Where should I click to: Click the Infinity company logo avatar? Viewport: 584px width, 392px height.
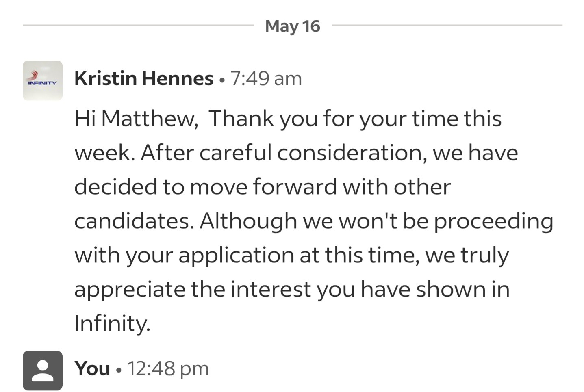43,80
